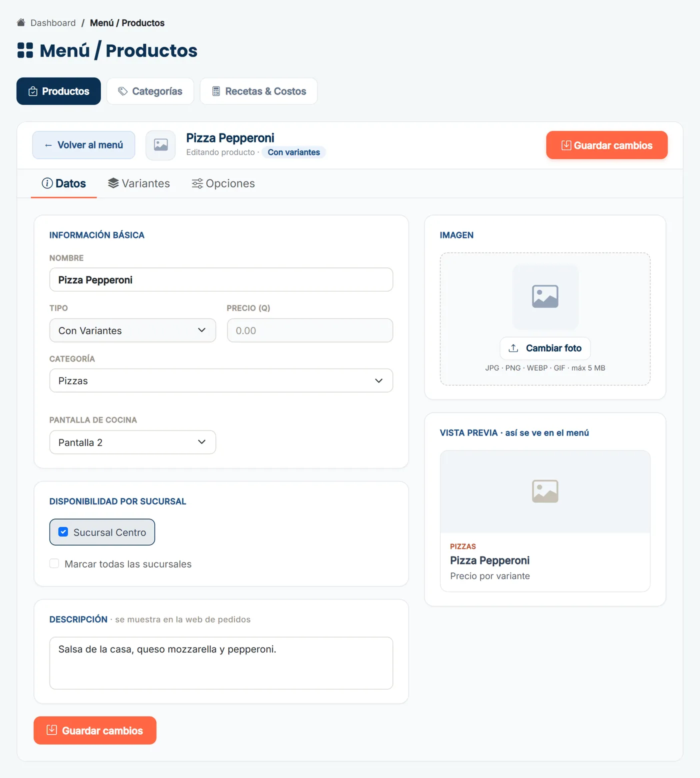The width and height of the screenshot is (700, 778).
Task: Click the grid icon beside Menú / Productos title
Action: click(x=25, y=50)
